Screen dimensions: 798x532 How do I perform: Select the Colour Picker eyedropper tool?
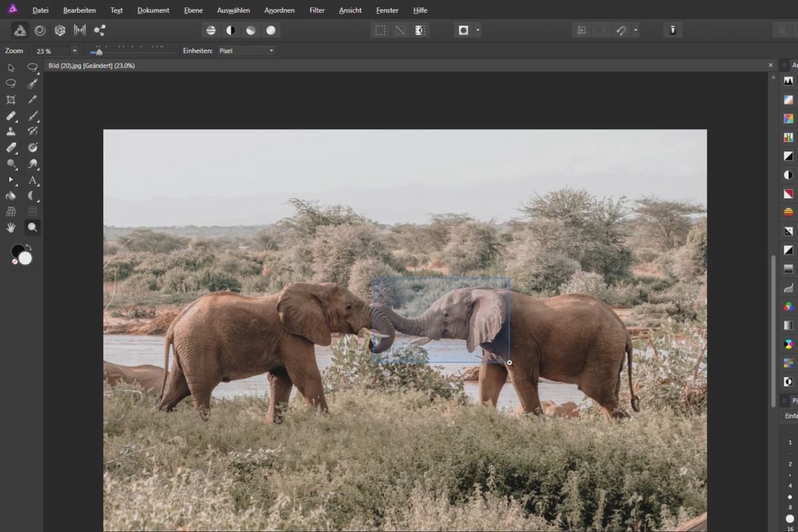coord(33,100)
